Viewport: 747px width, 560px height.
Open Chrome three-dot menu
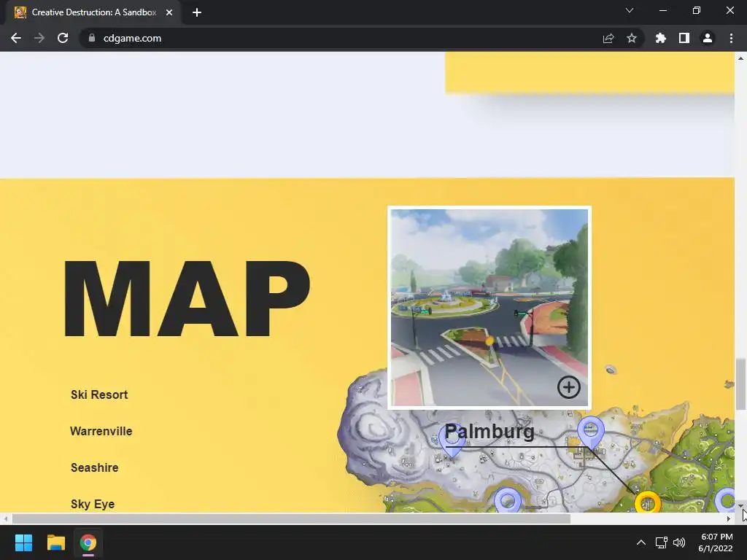731,38
